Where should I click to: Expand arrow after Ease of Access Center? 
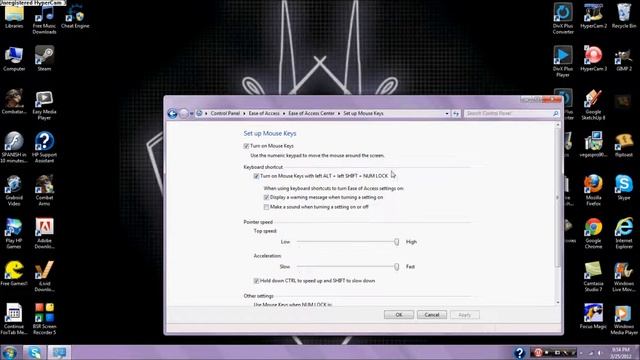(x=339, y=113)
